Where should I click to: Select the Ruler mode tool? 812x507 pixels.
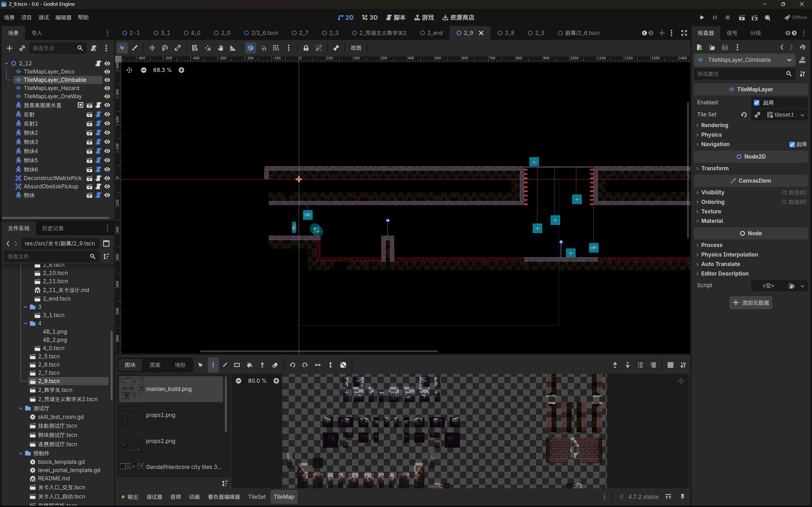tap(233, 48)
